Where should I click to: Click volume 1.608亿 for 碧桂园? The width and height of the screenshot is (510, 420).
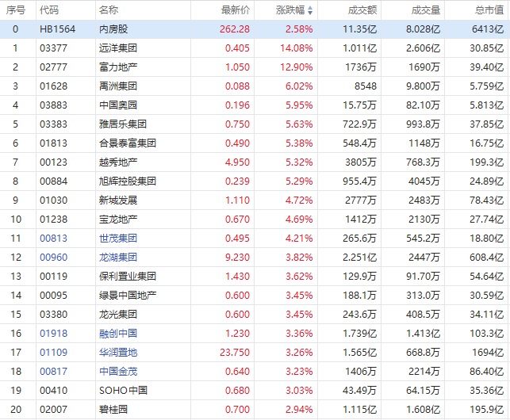(424, 409)
